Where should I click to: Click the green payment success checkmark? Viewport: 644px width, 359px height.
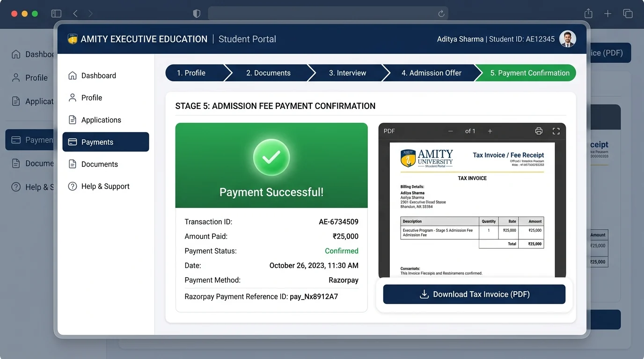[271, 158]
